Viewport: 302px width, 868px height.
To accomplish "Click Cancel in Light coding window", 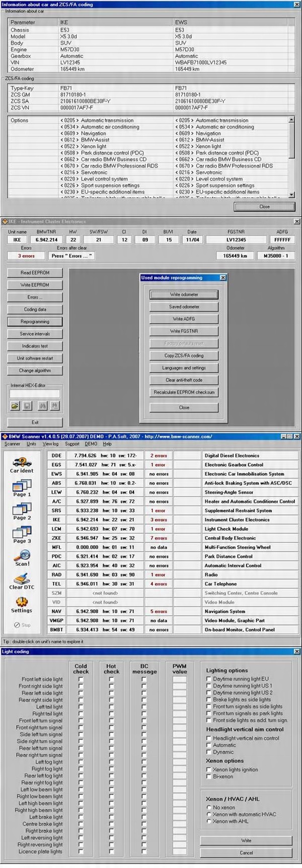I will point(246,853).
